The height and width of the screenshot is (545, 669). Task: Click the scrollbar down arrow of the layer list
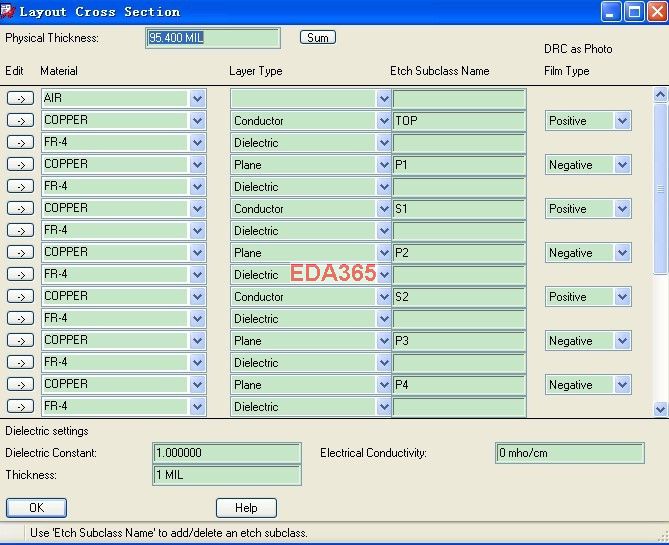pyautogui.click(x=660, y=409)
